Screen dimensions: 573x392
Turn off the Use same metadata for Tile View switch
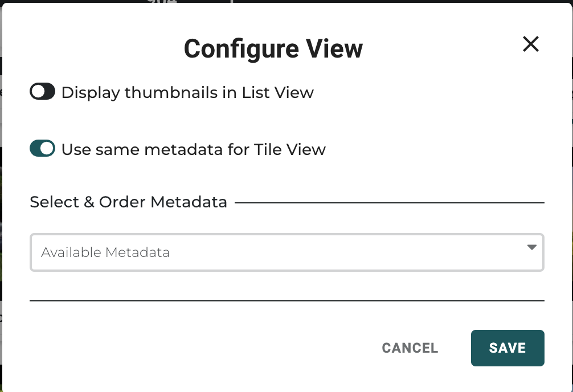43,149
